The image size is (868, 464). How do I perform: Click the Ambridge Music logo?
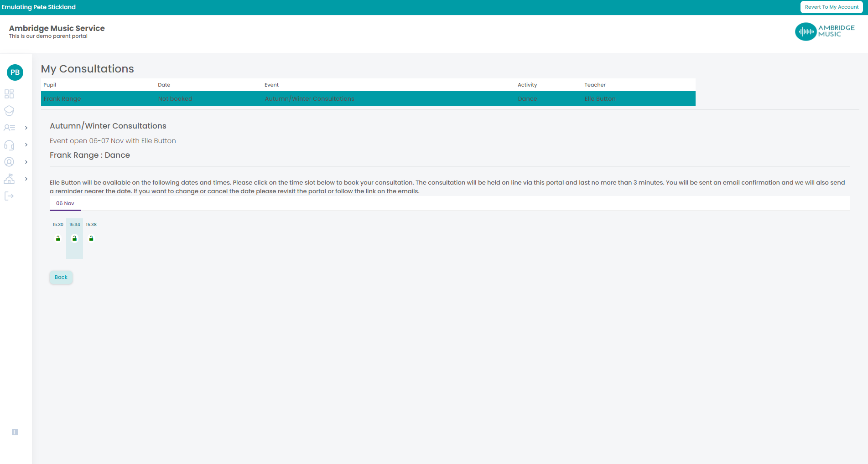point(825,31)
